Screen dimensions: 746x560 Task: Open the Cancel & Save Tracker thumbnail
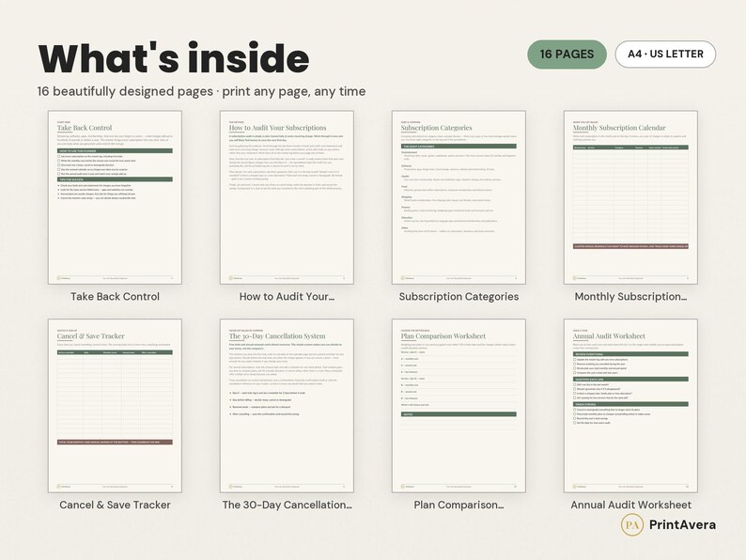tap(115, 406)
